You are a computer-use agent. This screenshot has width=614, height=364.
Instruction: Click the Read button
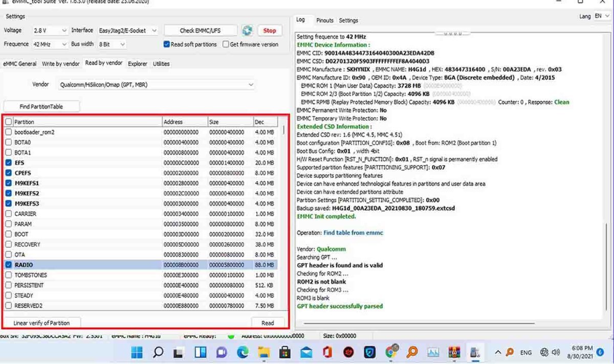coord(268,323)
